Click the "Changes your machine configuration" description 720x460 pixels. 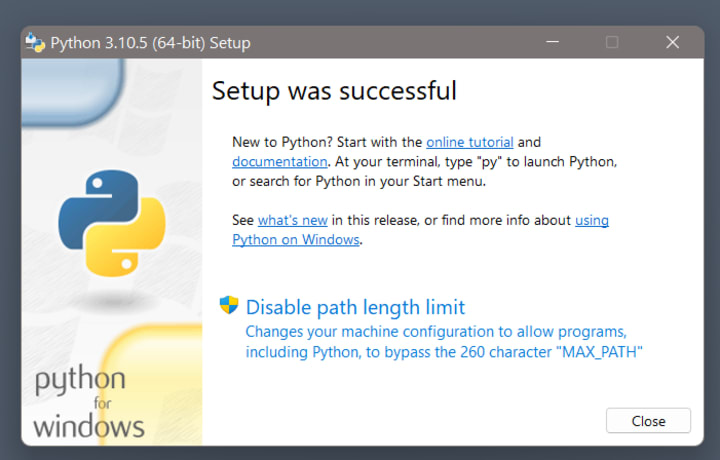(436, 331)
